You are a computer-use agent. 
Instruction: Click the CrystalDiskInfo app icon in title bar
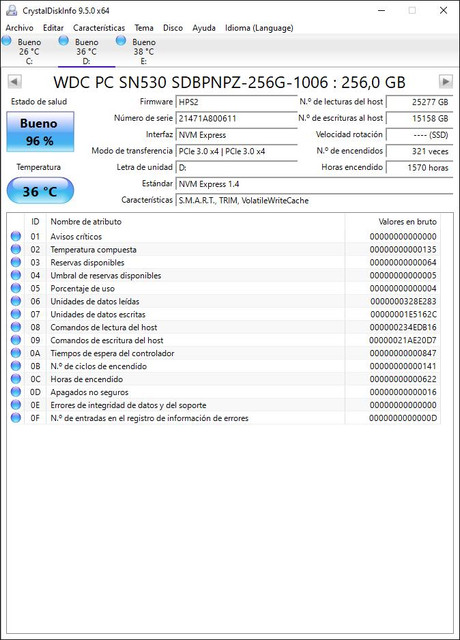(12, 10)
